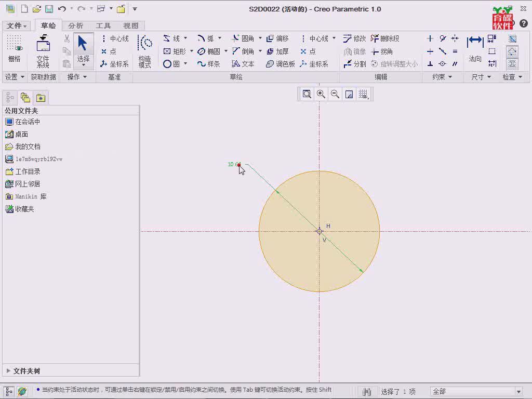Click the Normal (法向) dimension tool

(x=475, y=49)
